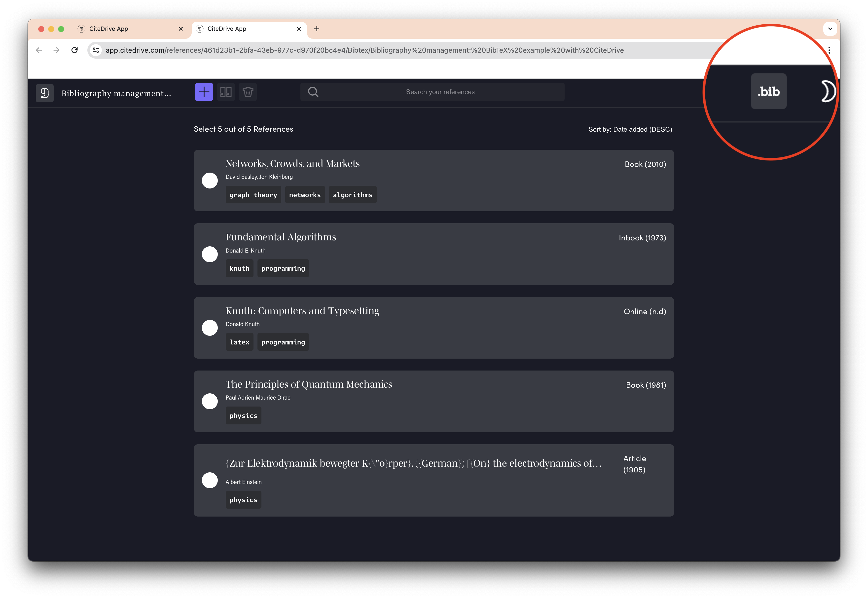Check the Fundamental Algorithms selection circle

pos(210,254)
